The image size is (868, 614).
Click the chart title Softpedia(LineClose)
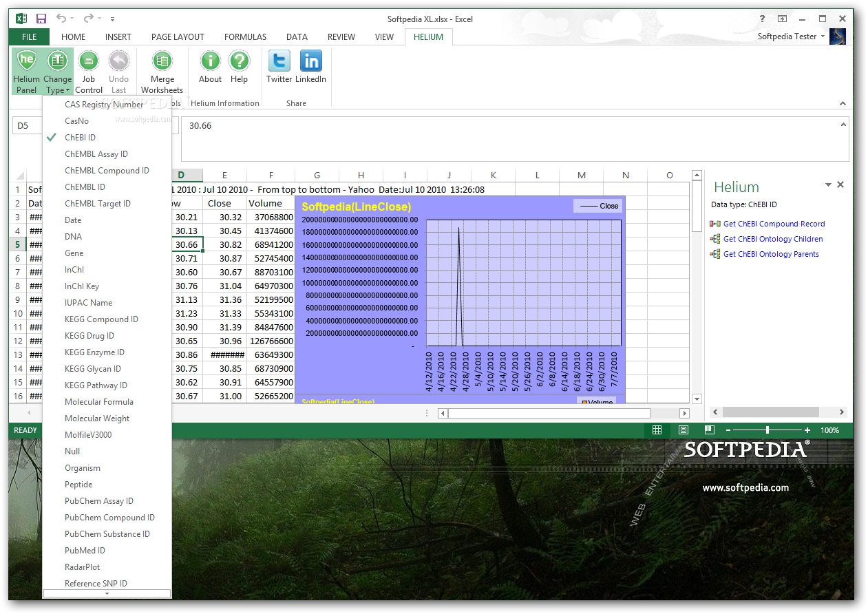(x=356, y=207)
